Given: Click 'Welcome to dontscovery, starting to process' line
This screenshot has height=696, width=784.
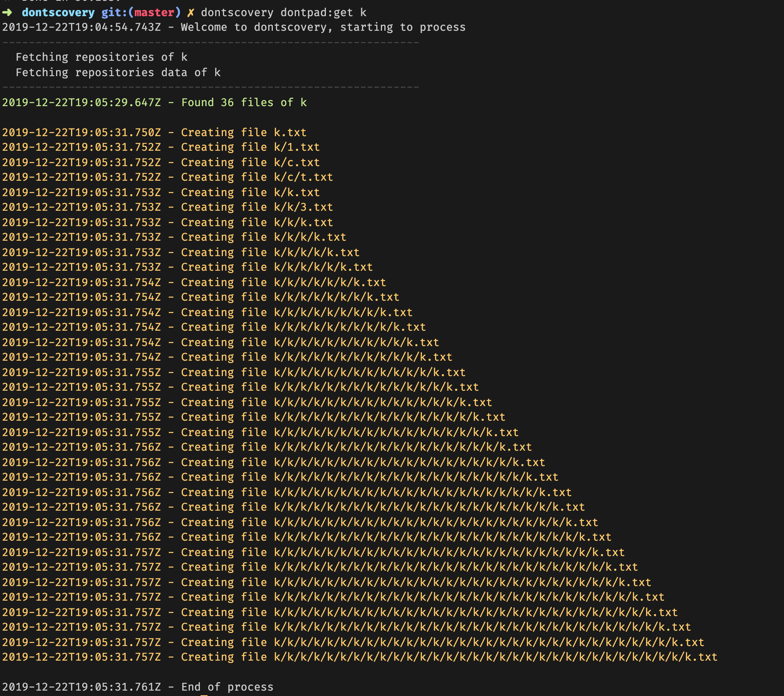Looking at the screenshot, I should click(x=234, y=27).
